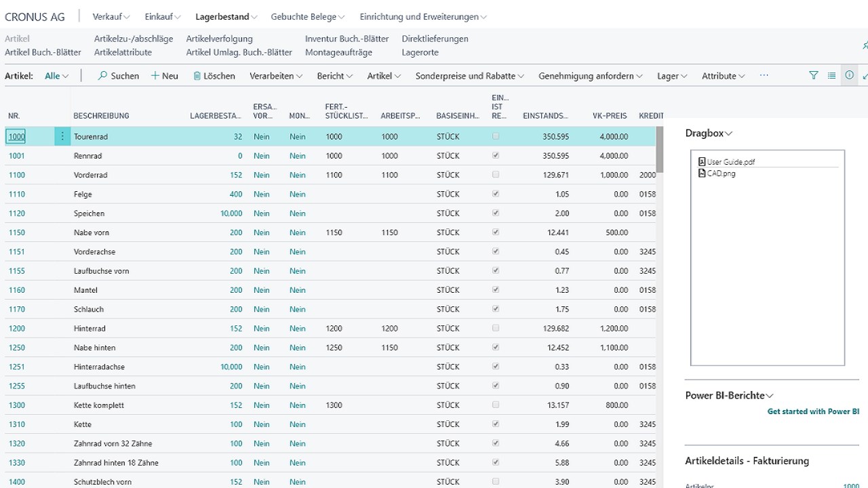The width and height of the screenshot is (868, 488).
Task: Click the Suchen magnifier icon
Action: [103, 76]
